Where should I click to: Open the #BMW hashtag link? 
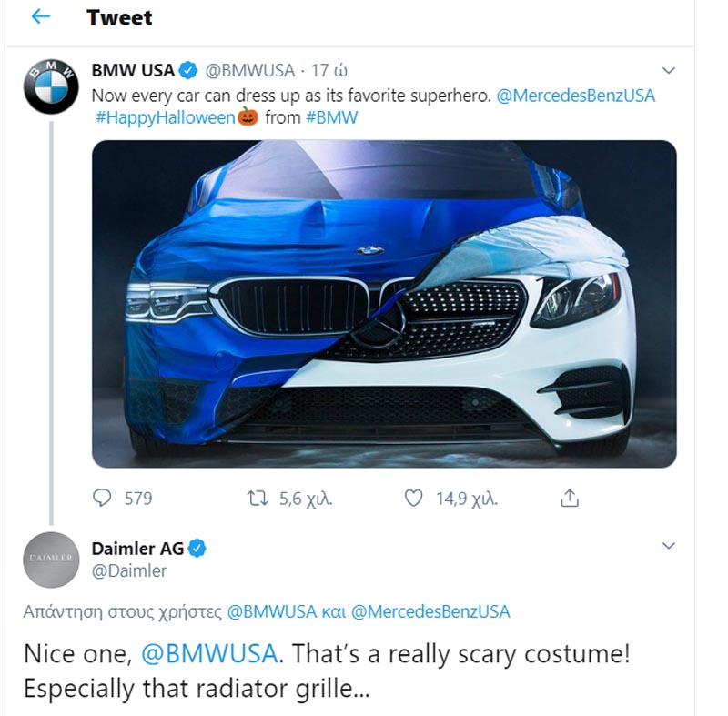331,117
